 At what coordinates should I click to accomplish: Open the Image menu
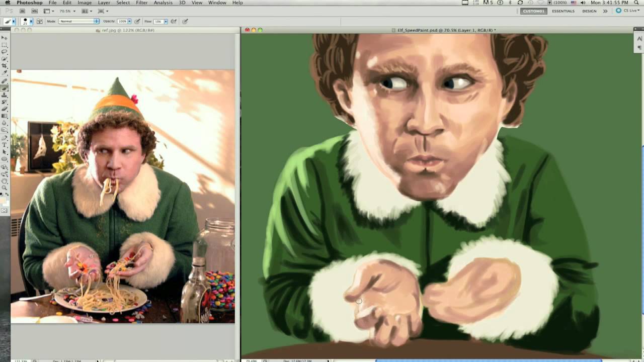coord(85,3)
